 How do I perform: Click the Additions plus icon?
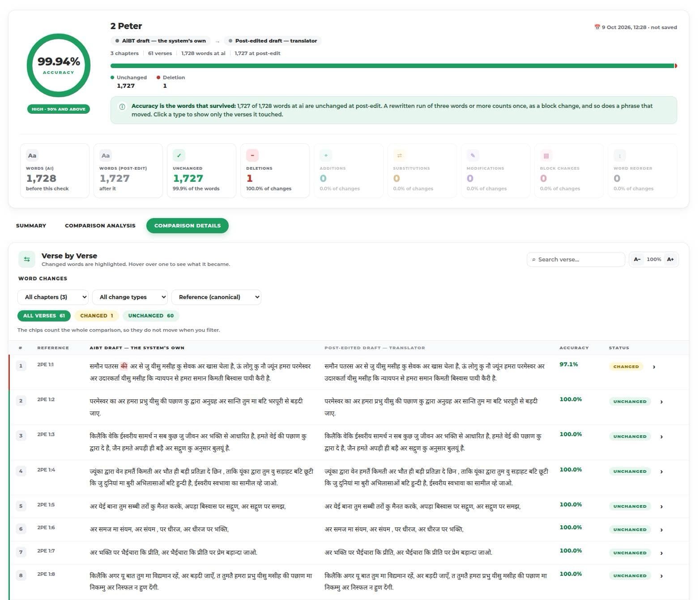point(326,155)
